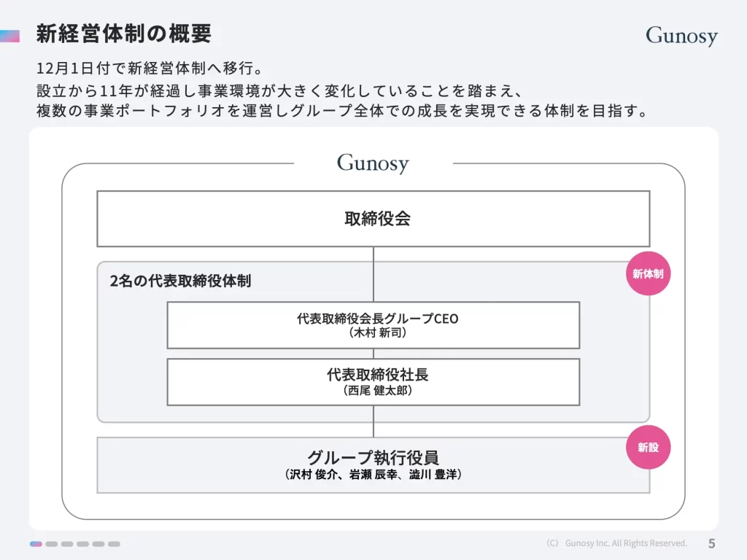Select the second progress dot at bottom left

[x=51, y=544]
